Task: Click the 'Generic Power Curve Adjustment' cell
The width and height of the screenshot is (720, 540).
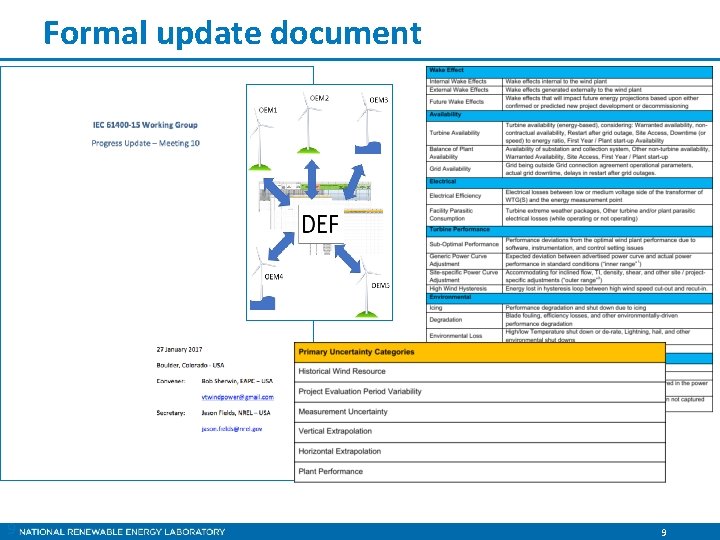Action: click(x=464, y=260)
